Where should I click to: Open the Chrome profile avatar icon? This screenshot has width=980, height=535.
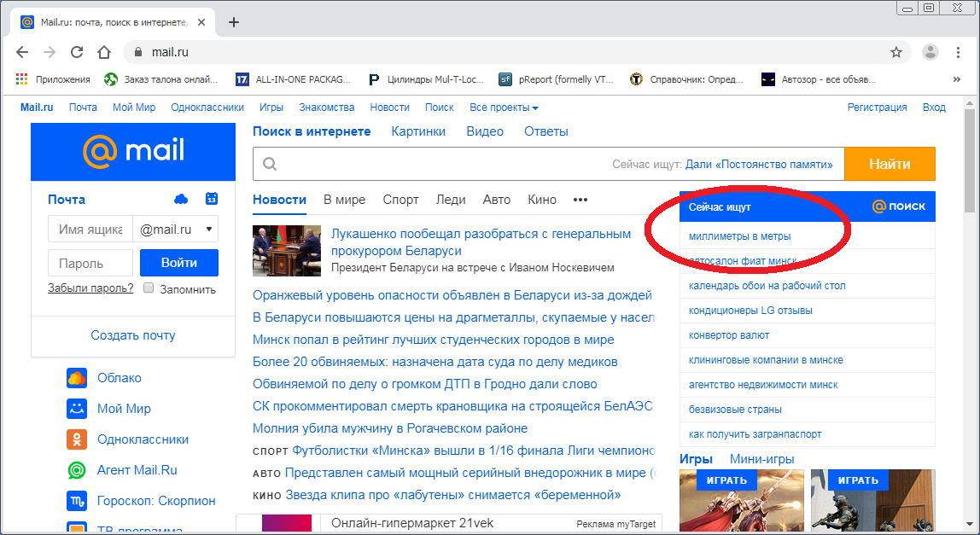click(x=930, y=52)
